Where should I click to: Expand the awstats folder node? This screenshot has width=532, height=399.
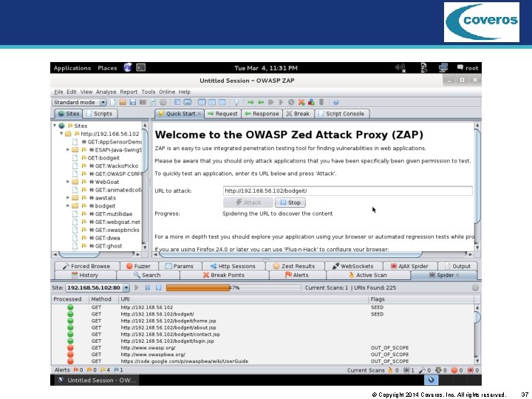coord(67,198)
